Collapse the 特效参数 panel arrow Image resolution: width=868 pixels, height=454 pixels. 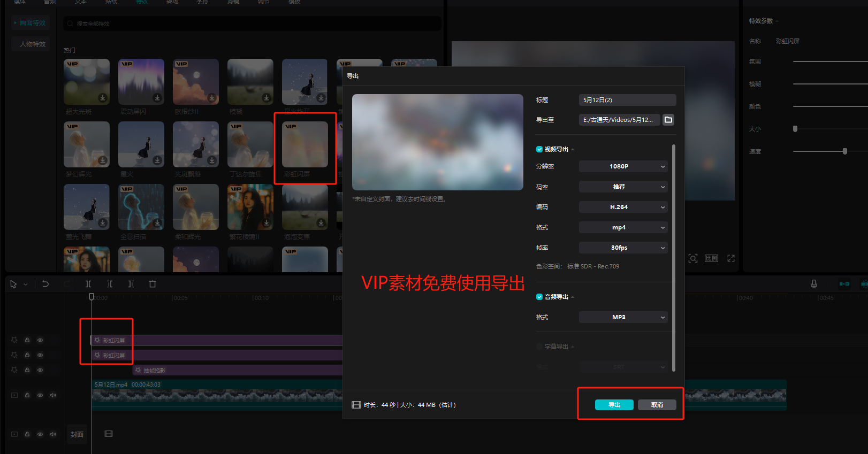click(x=777, y=21)
